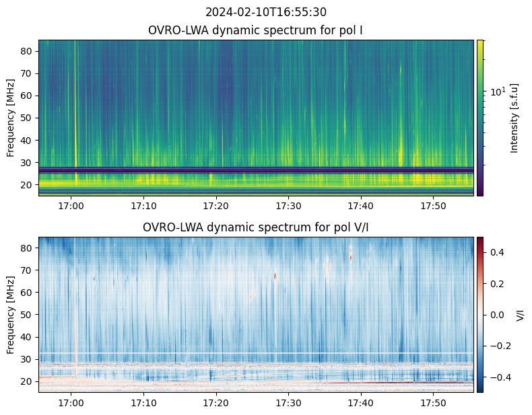The image size is (532, 415).
Task: Click the 0.4 tick label on V/I colorbar
Action: [x=496, y=252]
